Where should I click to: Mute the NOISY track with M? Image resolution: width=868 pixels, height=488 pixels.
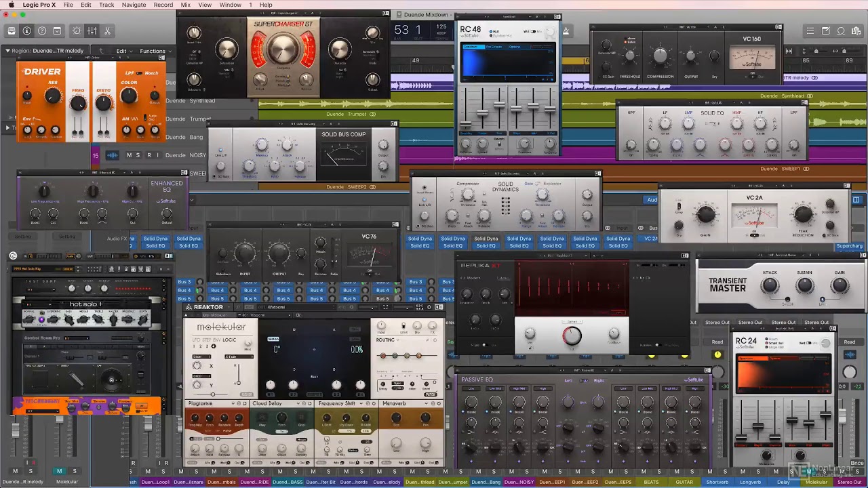[x=129, y=155]
